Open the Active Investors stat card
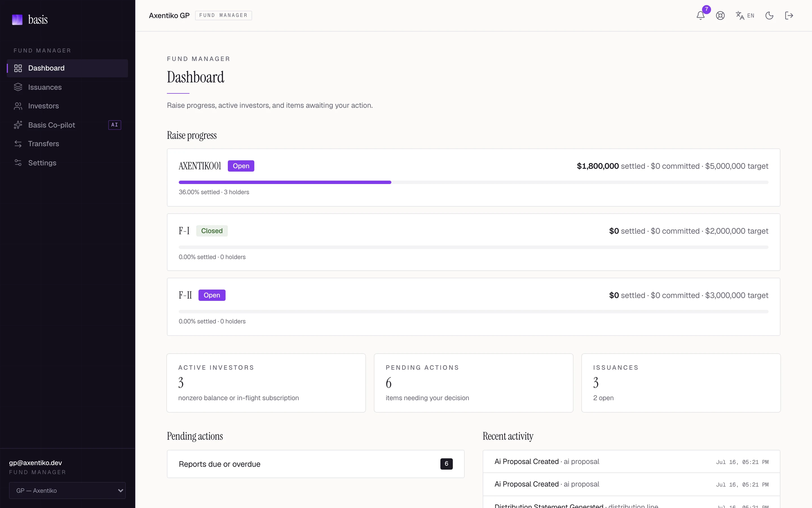 coord(266,383)
